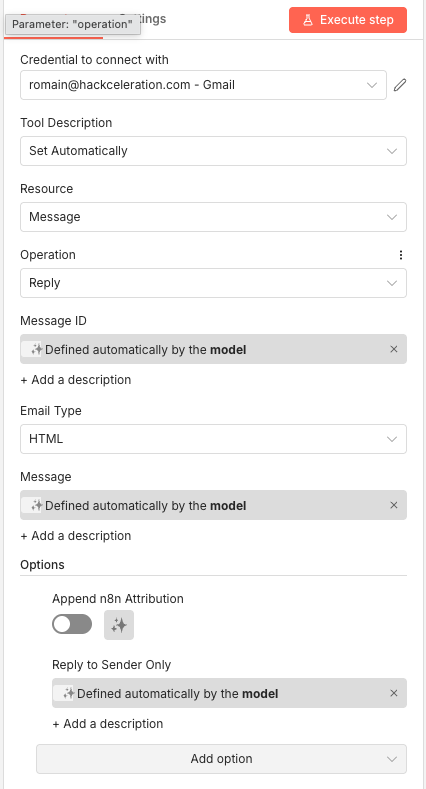Run the node with Execute step

tap(348, 20)
